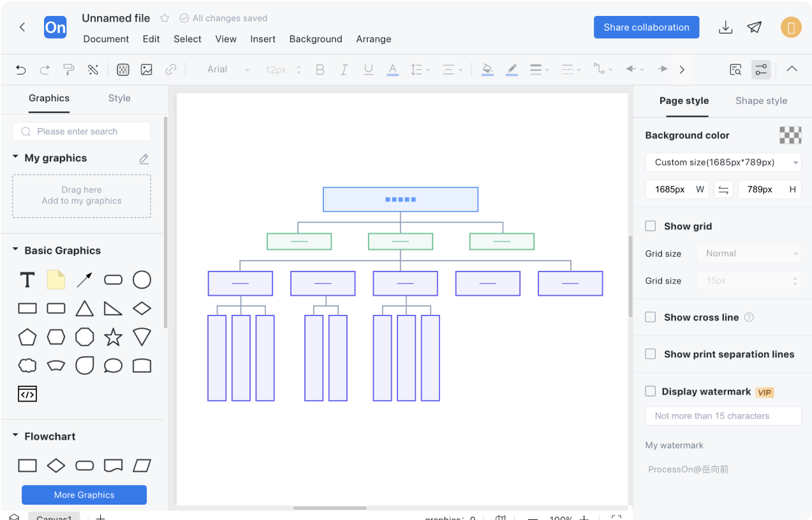Star the Unnamed file as favorite
The image size is (812, 520).
[165, 18]
